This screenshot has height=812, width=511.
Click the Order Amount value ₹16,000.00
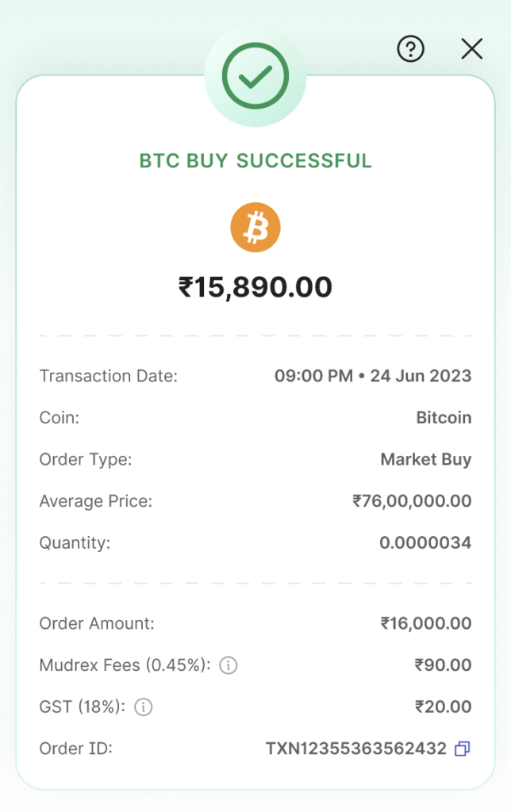pyautogui.click(x=426, y=623)
